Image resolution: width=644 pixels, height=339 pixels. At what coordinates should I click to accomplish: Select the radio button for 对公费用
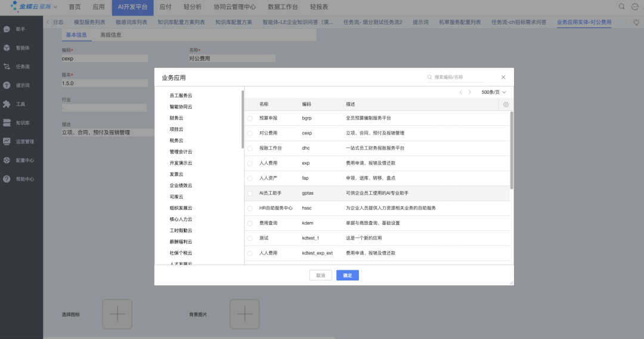tap(250, 134)
